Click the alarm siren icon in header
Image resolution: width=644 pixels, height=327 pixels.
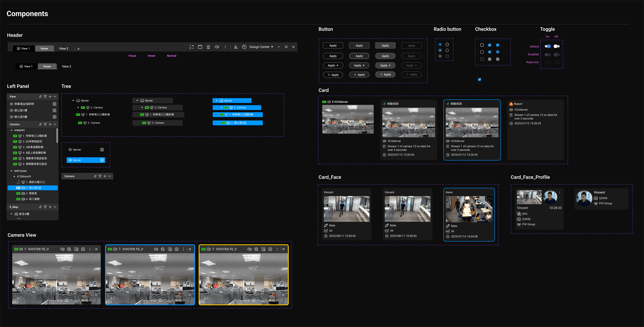point(208,47)
